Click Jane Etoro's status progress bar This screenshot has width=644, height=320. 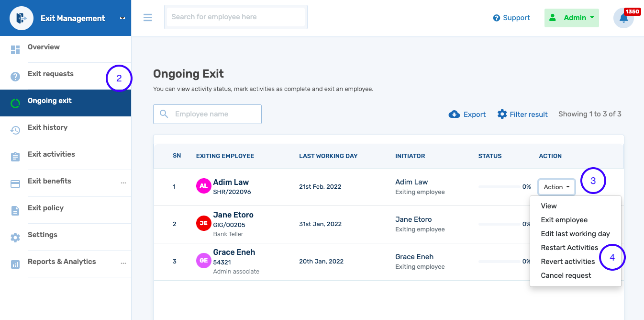point(500,224)
